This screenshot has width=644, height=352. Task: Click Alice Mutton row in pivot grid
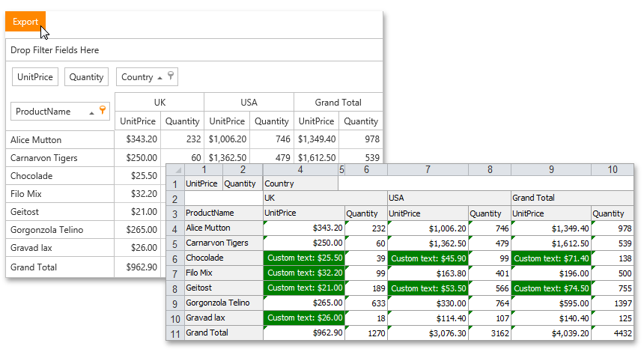point(60,139)
